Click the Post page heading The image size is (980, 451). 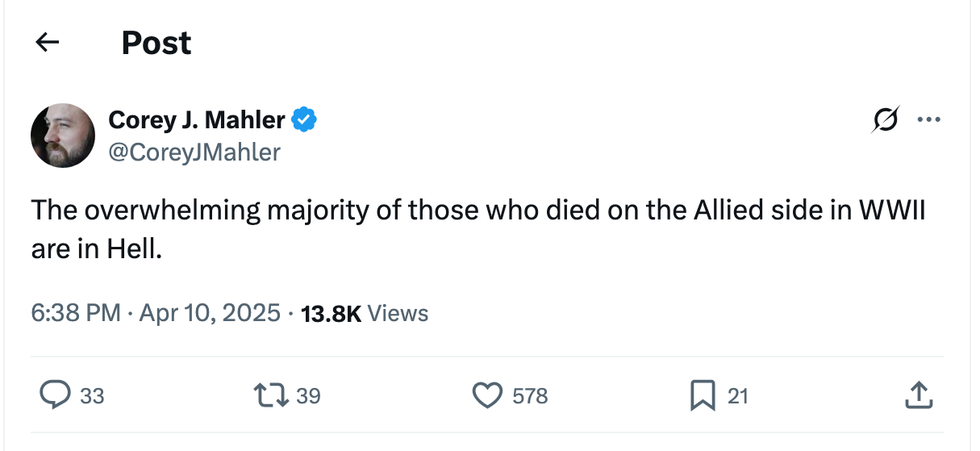[156, 43]
